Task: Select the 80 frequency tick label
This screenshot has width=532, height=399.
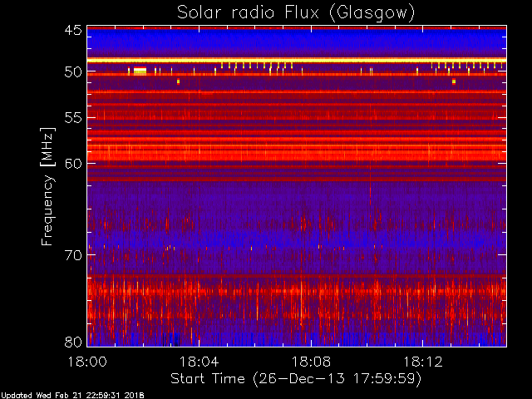Action: coord(73,342)
